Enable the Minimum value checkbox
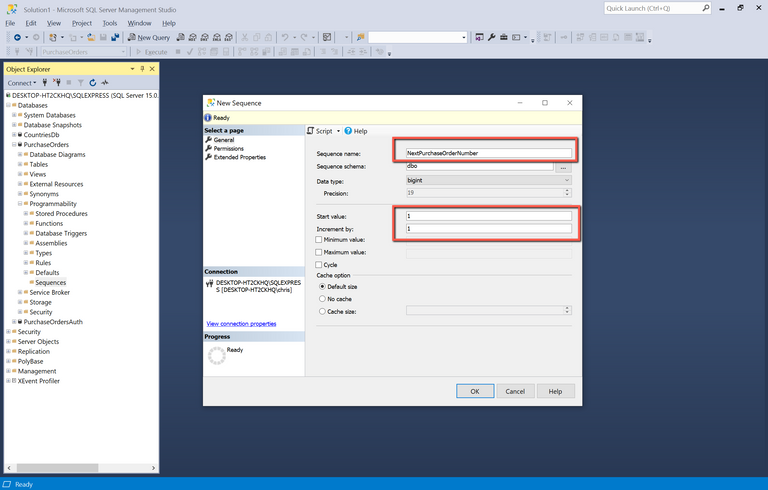 click(319, 240)
